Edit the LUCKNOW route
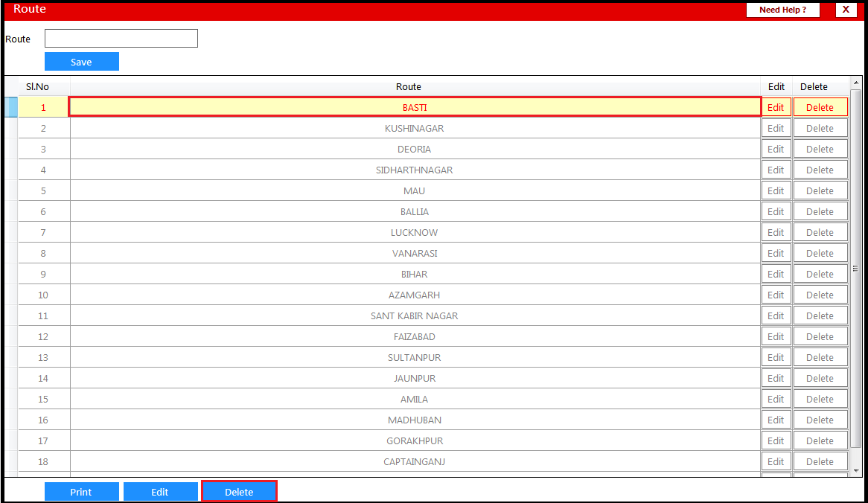Image resolution: width=868 pixels, height=503 pixels. click(776, 232)
